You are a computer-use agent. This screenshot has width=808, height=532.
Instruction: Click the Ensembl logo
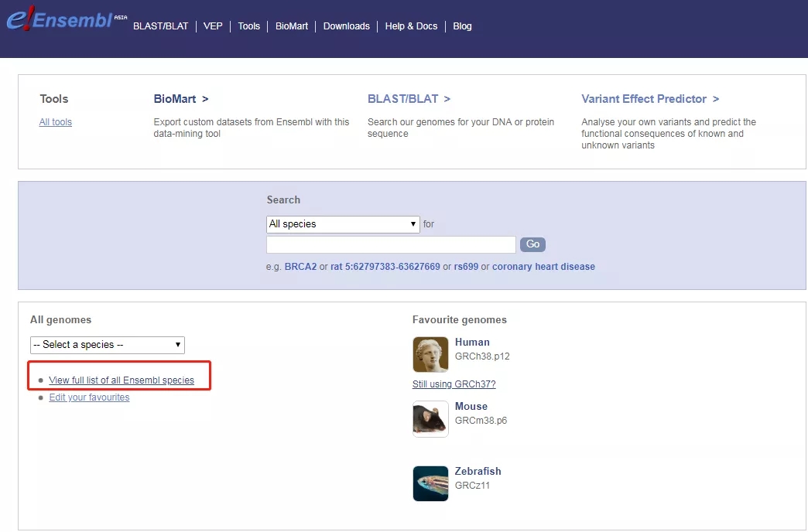(66, 19)
